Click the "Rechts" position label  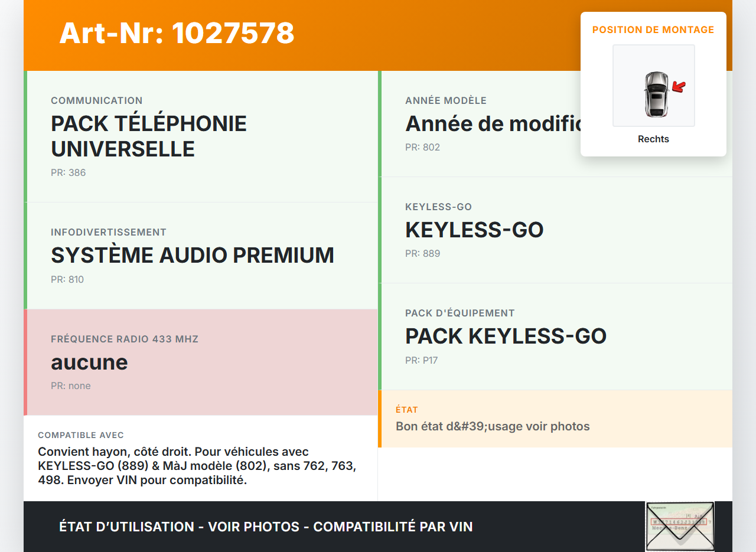point(653,139)
